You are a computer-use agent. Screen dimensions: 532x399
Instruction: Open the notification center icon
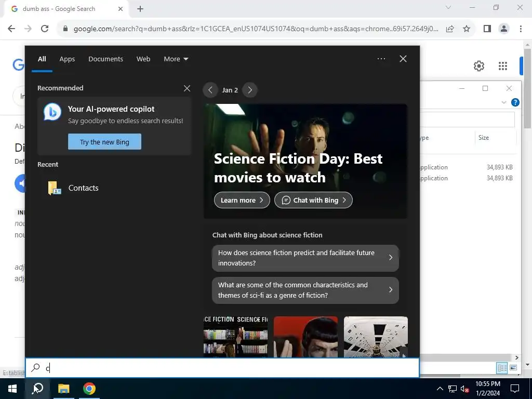(515, 389)
